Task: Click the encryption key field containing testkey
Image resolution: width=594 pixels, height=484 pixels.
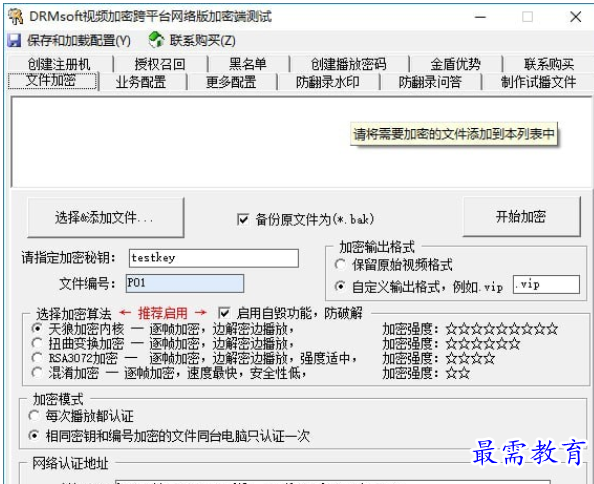Action: [x=214, y=258]
